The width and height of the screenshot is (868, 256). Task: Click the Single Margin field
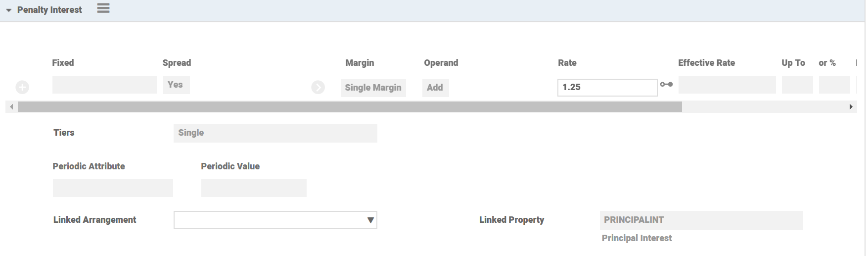pyautogui.click(x=373, y=88)
